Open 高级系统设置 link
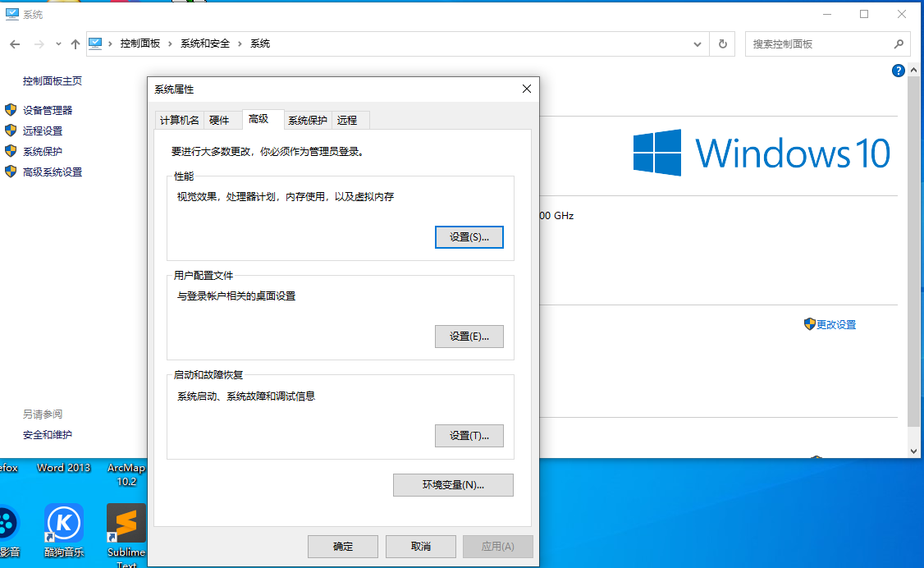The image size is (924, 568). pyautogui.click(x=53, y=172)
